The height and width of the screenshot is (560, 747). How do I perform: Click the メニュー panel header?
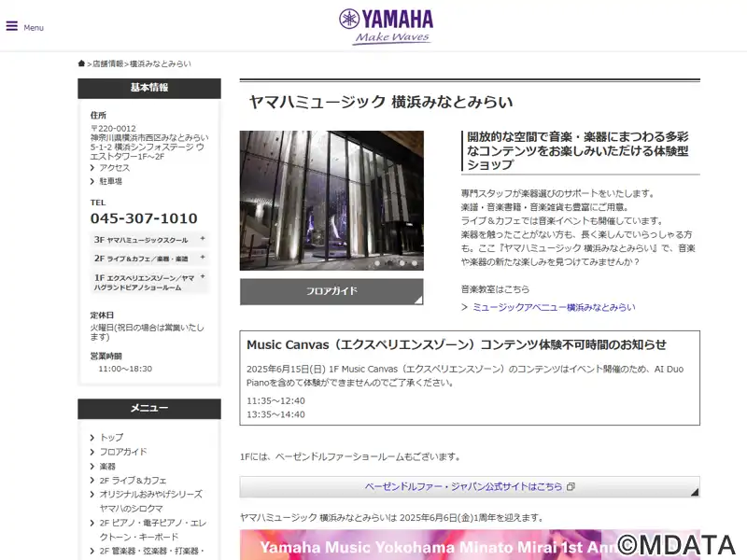pos(149,409)
